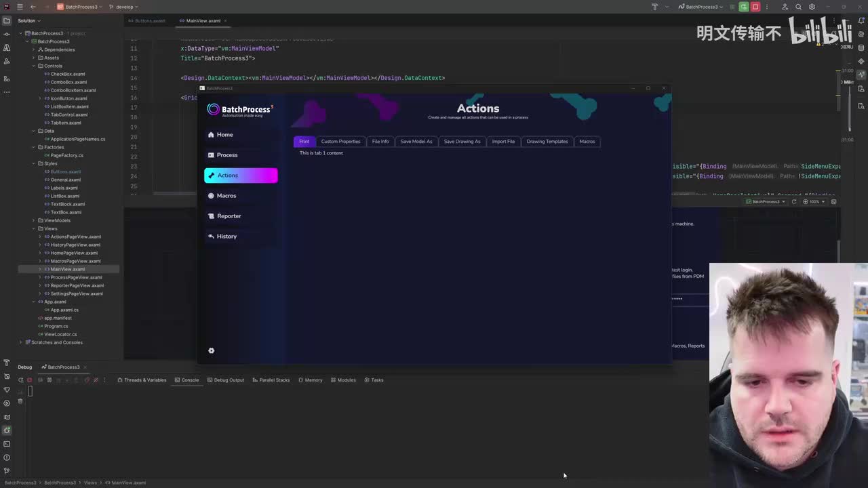Select the Save Drawing As tab

pyautogui.click(x=462, y=142)
